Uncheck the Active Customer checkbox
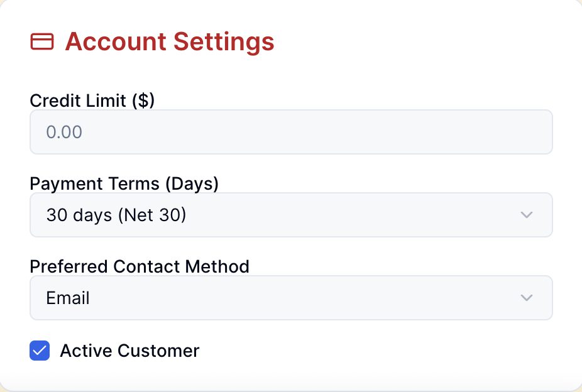582x392 pixels. (x=40, y=351)
